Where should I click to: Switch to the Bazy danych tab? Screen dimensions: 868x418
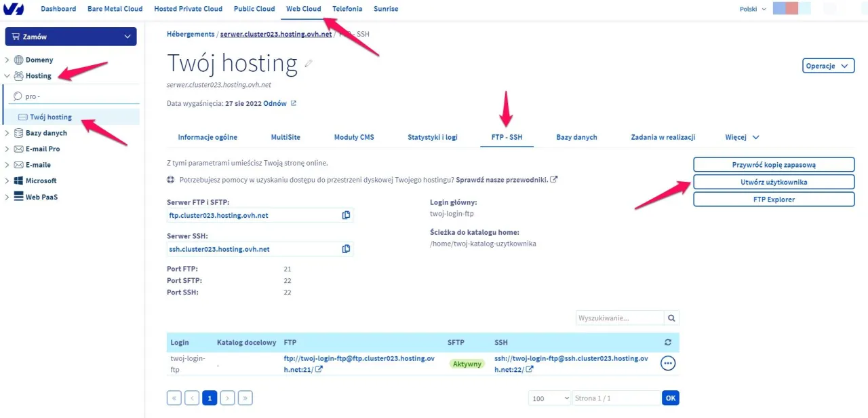coord(576,137)
